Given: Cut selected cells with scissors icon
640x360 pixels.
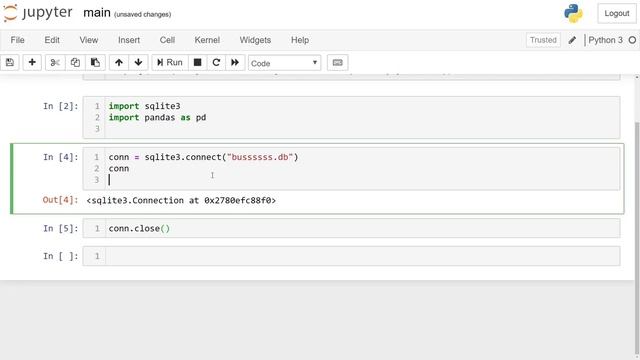Looking at the screenshot, I should (x=55, y=62).
